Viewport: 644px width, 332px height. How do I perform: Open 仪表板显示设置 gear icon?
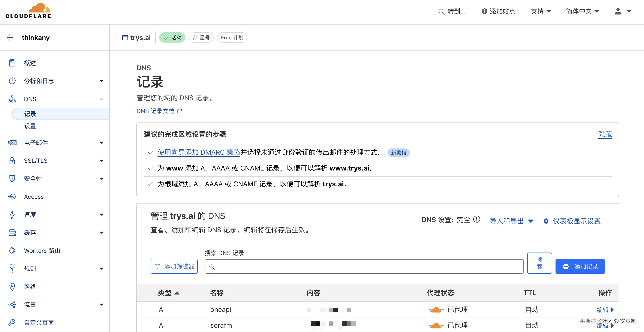pyautogui.click(x=546, y=221)
